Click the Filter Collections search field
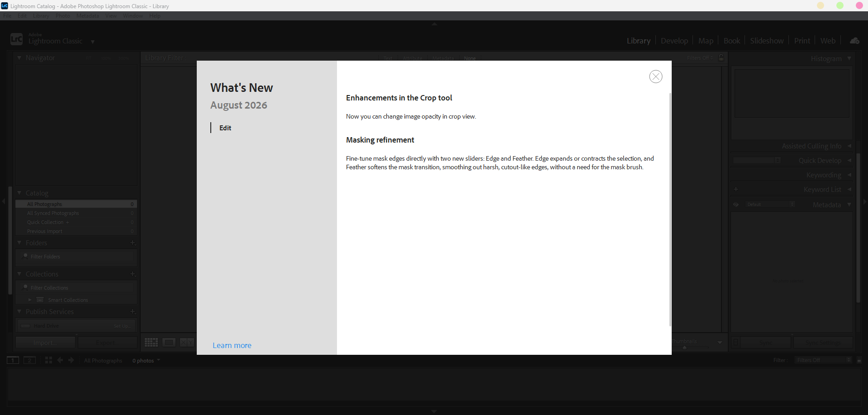 click(76, 288)
